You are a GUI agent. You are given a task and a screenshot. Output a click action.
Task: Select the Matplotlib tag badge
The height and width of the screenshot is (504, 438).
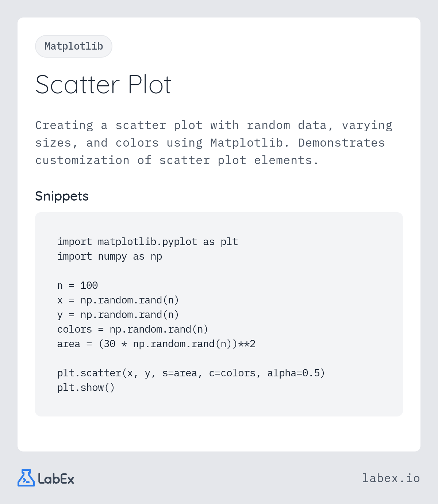coord(74,46)
